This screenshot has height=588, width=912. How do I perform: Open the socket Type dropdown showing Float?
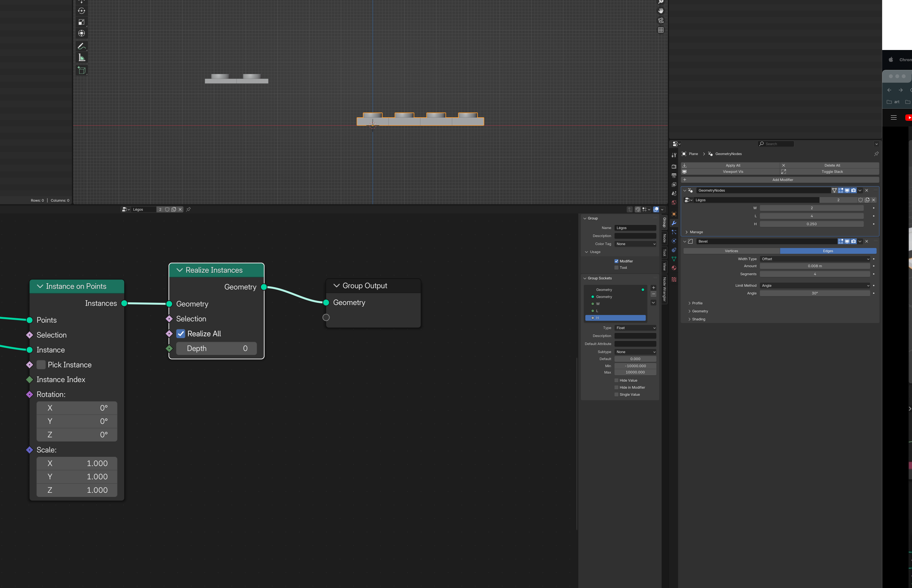[635, 328]
